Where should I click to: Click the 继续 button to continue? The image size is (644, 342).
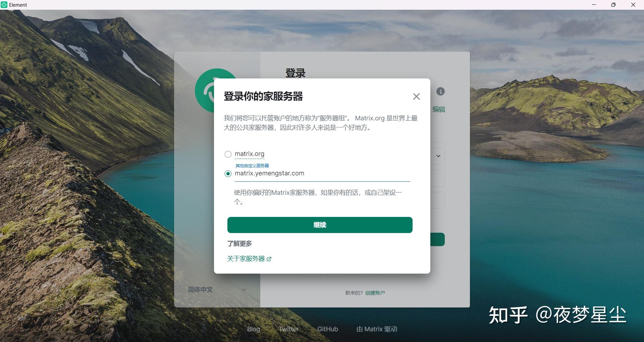(319, 225)
